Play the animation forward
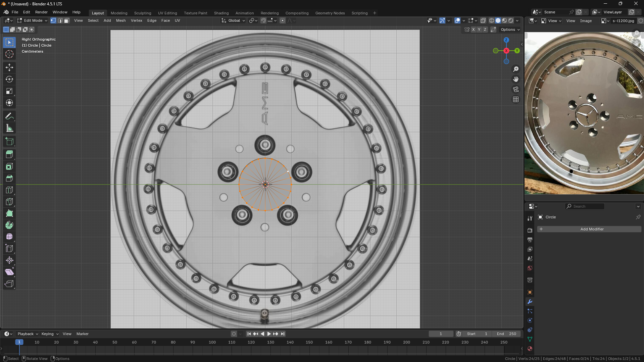This screenshot has width=644, height=362. tap(269, 334)
